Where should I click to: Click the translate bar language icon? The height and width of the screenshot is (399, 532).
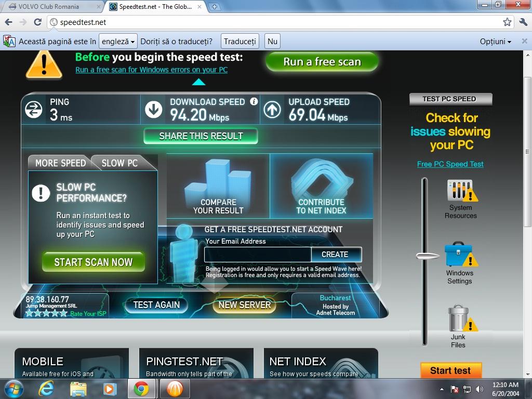(9, 42)
